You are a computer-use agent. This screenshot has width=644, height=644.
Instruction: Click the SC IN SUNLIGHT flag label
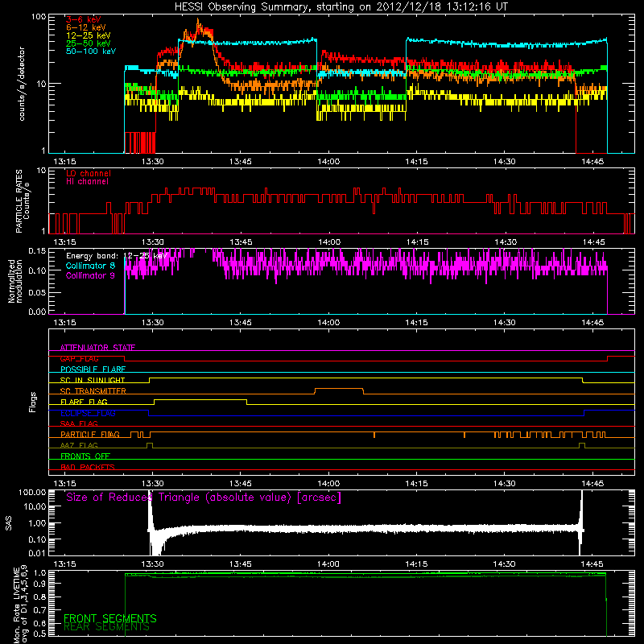pos(93,380)
